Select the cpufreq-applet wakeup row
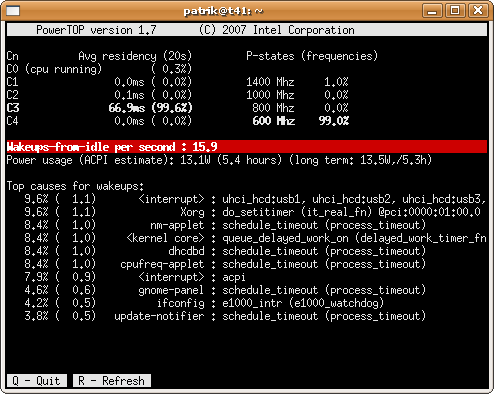The width and height of the screenshot is (494, 394). (x=225, y=264)
